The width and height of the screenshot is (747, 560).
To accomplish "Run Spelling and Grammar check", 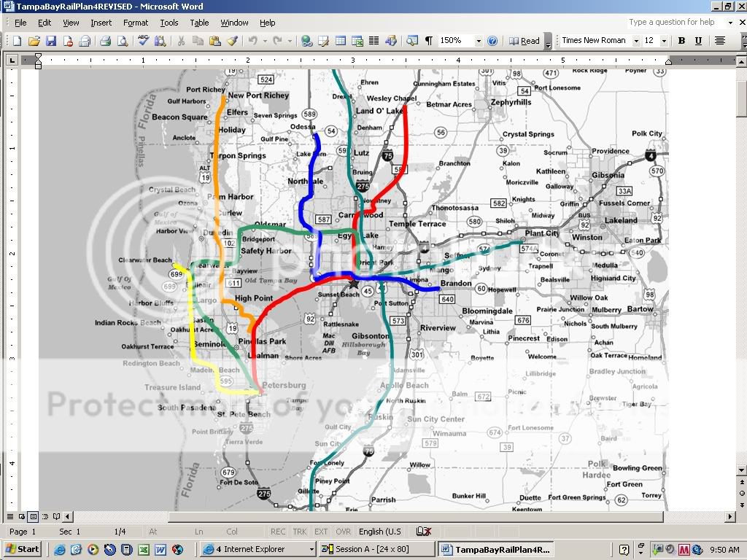I will point(142,41).
